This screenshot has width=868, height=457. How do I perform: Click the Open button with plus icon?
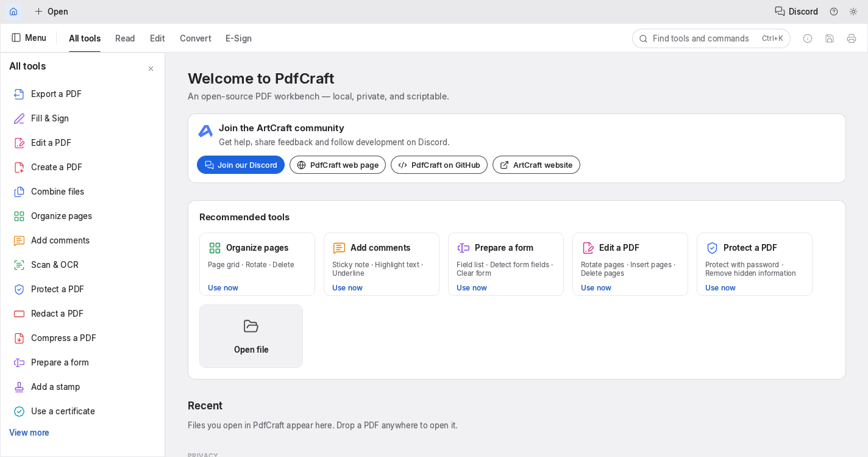(51, 12)
